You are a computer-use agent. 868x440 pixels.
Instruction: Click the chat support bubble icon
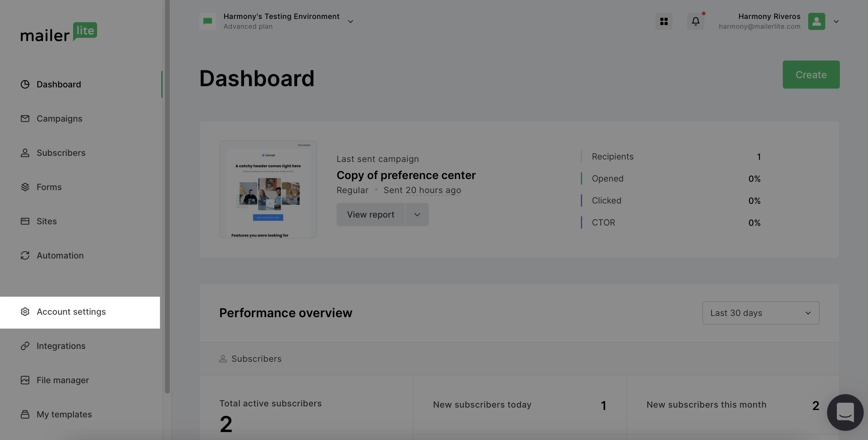tap(845, 412)
